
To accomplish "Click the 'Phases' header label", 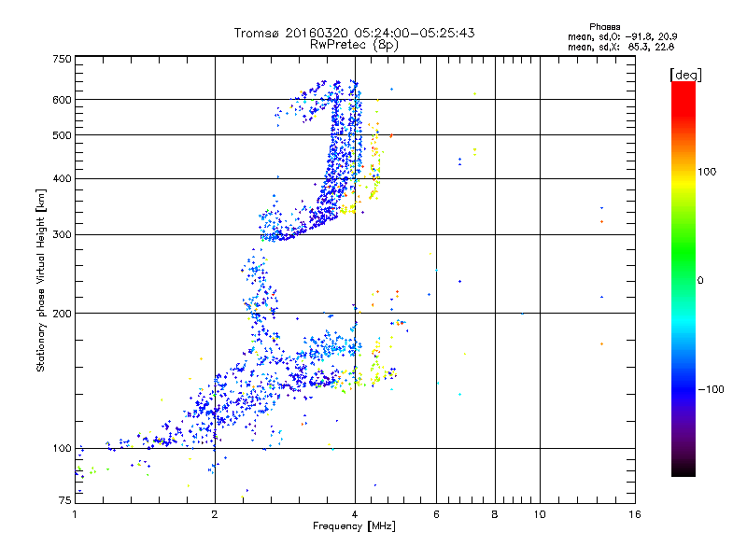I will 604,27.
